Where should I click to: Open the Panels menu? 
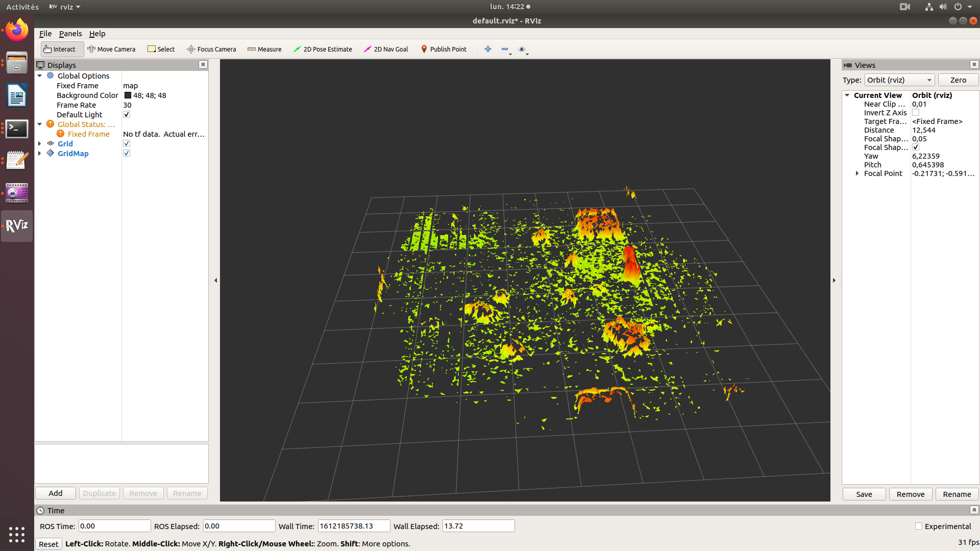[x=70, y=34]
